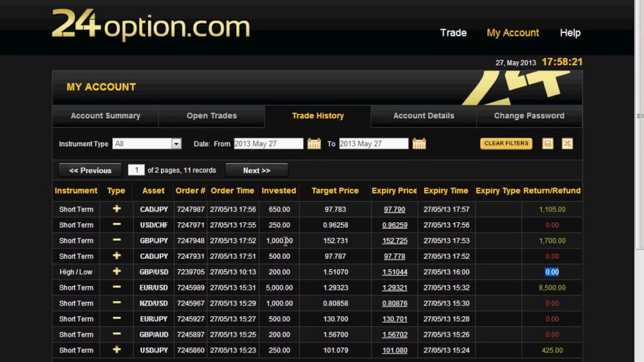Go to the Next >> page
This screenshot has width=644, height=362.
pyautogui.click(x=257, y=170)
